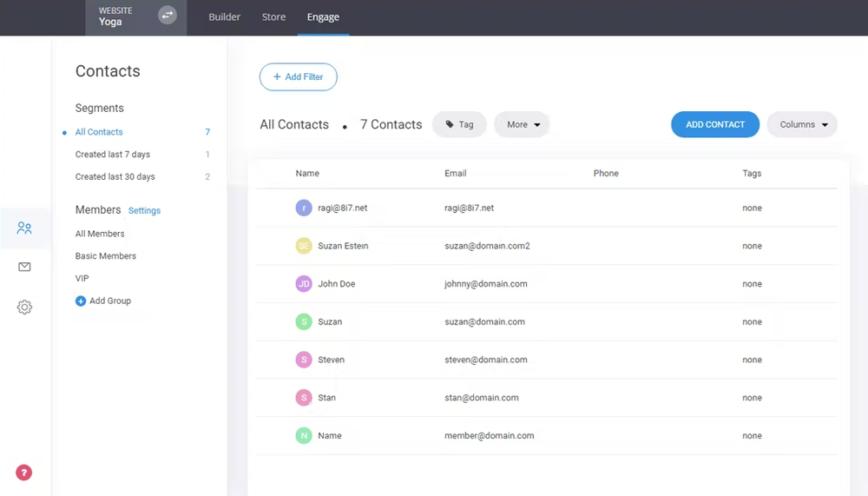Open contact Suzan Estein
868x496 pixels.
[x=343, y=246]
